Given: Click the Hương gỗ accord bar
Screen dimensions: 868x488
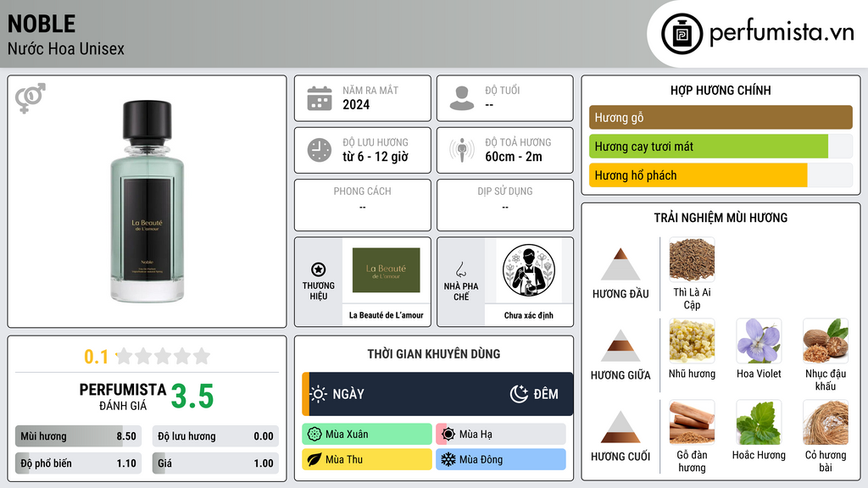Looking at the screenshot, I should click(721, 117).
